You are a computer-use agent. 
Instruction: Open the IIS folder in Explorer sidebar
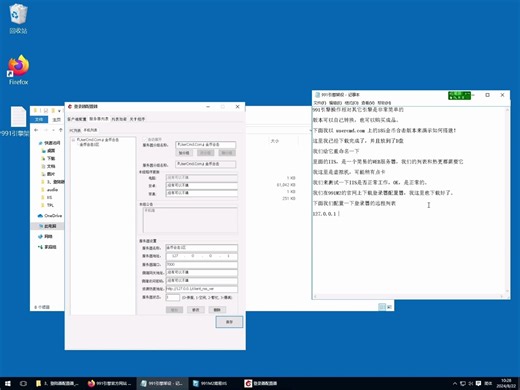[x=47, y=197]
